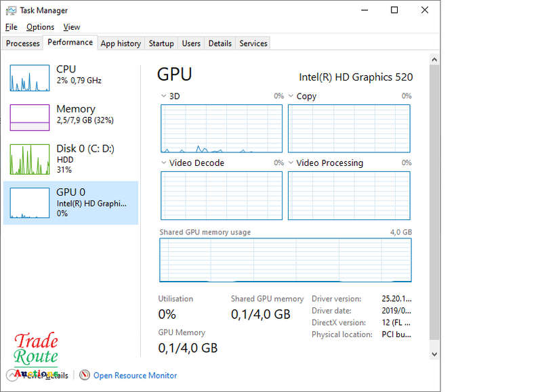Minimize the Task Manager window
Screen dimensions: 542x392
pyautogui.click(x=364, y=10)
